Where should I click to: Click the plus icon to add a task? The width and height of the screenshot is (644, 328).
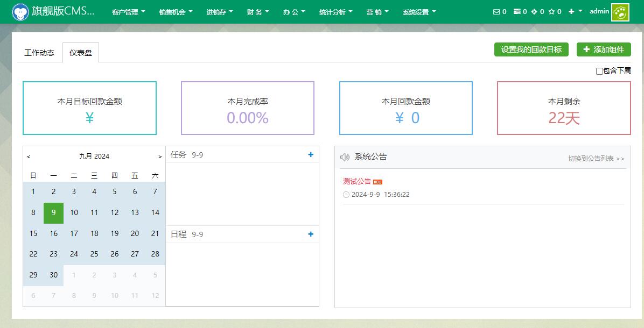pyautogui.click(x=311, y=155)
